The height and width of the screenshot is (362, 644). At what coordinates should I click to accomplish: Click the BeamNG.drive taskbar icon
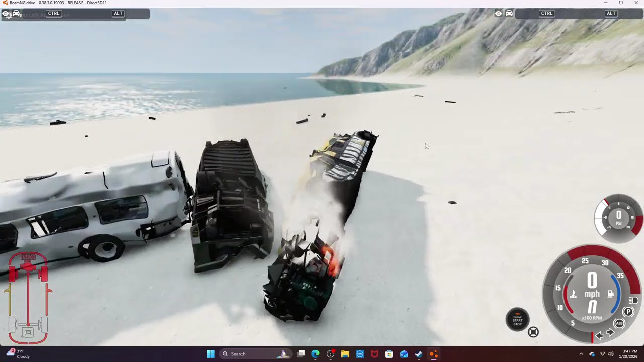pyautogui.click(x=433, y=354)
